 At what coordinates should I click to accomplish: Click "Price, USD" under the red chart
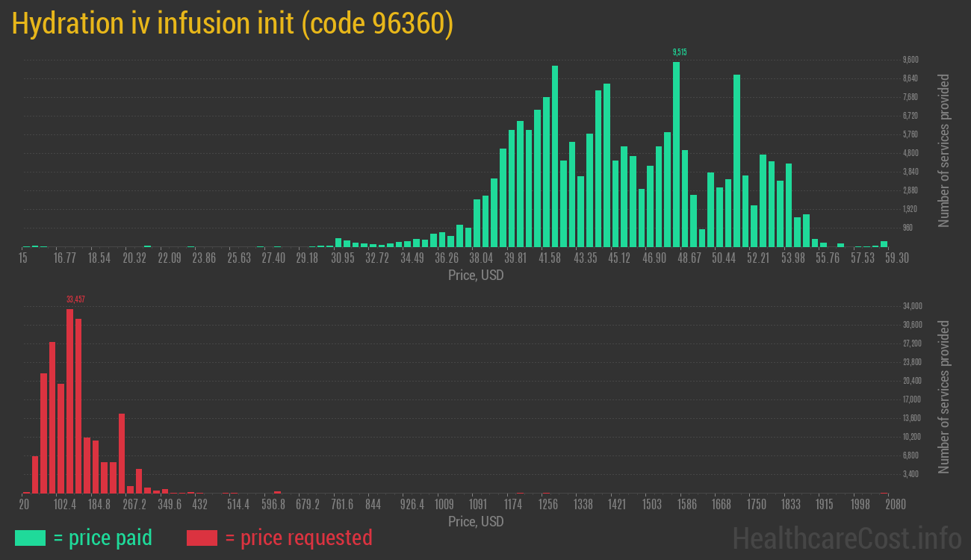pos(476,521)
